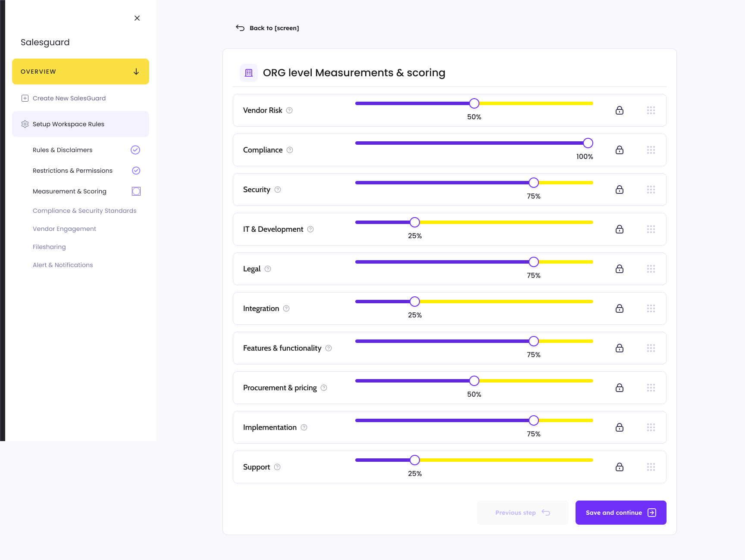Toggle the Restrictions & Permissions checkmark
This screenshot has width=745, height=560.
pos(136,171)
